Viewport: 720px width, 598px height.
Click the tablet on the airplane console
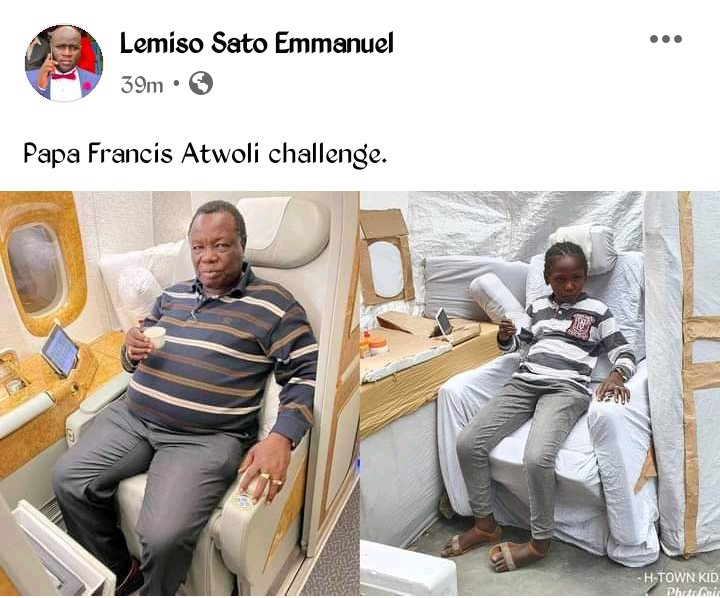point(60,350)
